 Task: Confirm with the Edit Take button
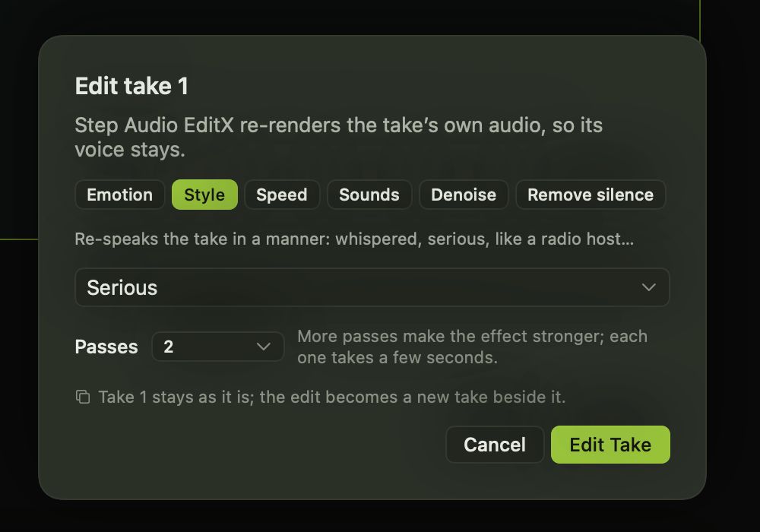610,445
